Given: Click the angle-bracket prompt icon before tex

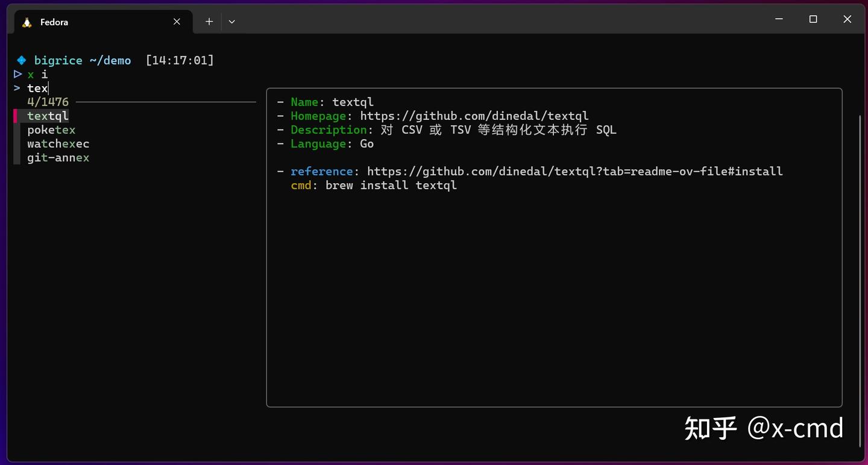Looking at the screenshot, I should tap(16, 88).
